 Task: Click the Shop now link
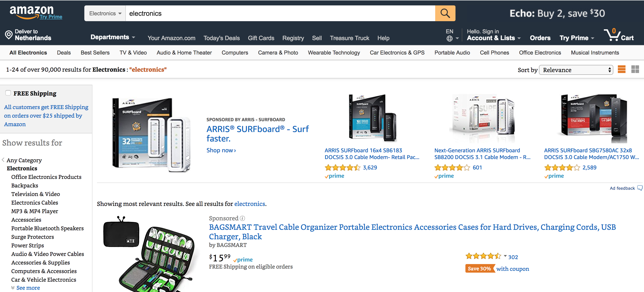coord(221,150)
